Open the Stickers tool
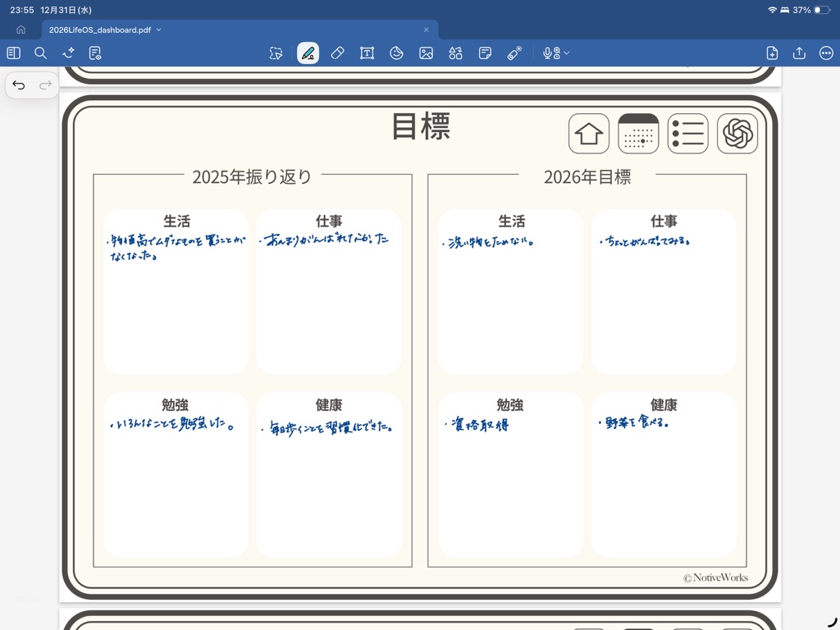Image resolution: width=840 pixels, height=630 pixels. [396, 53]
